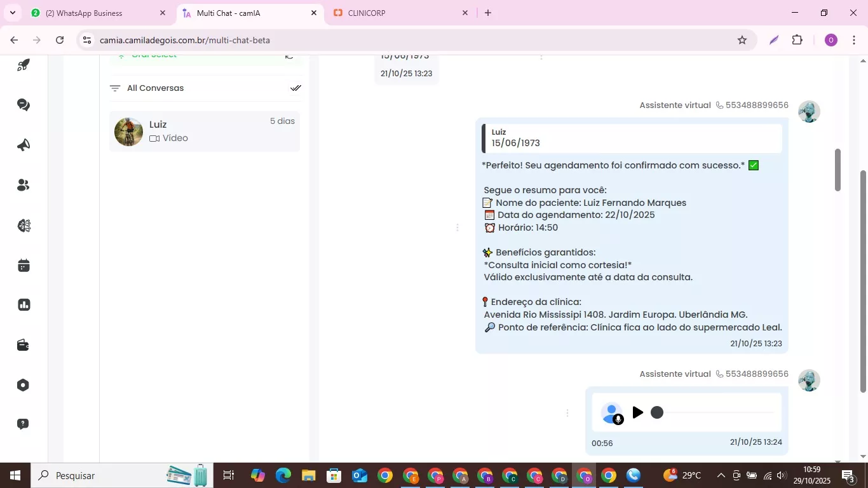Open the rocket icon in sidebar
Screen dimensions: 868x488
pyautogui.click(x=24, y=65)
